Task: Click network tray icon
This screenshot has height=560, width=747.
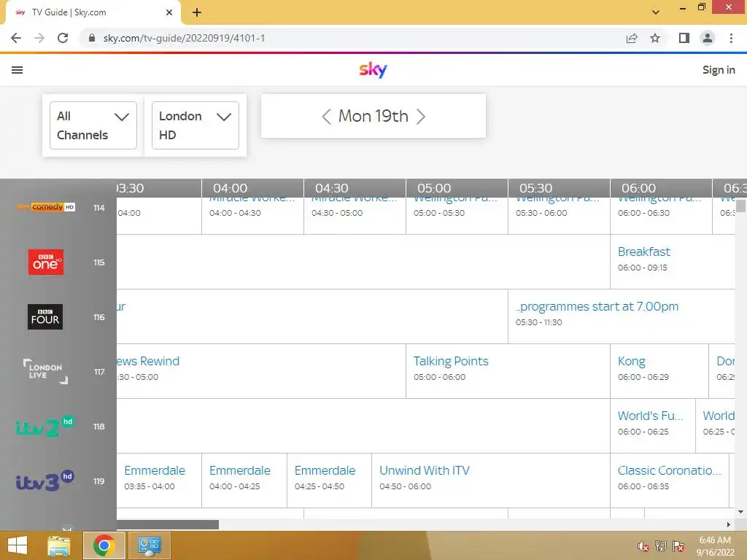Action: click(661, 547)
